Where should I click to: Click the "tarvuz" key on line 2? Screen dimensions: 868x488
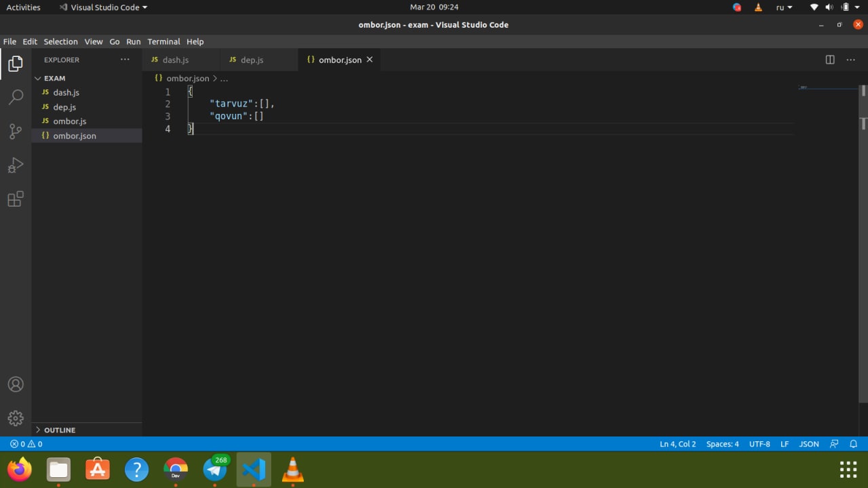click(231, 104)
